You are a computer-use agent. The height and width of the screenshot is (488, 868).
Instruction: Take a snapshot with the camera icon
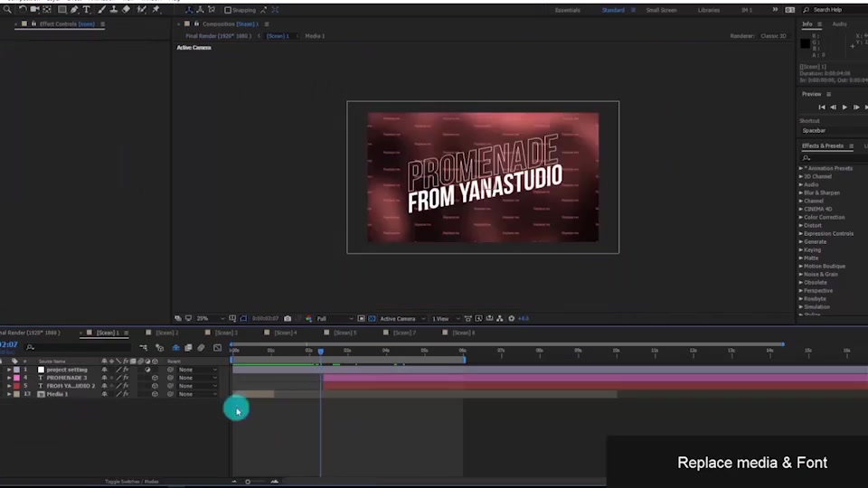coord(288,319)
